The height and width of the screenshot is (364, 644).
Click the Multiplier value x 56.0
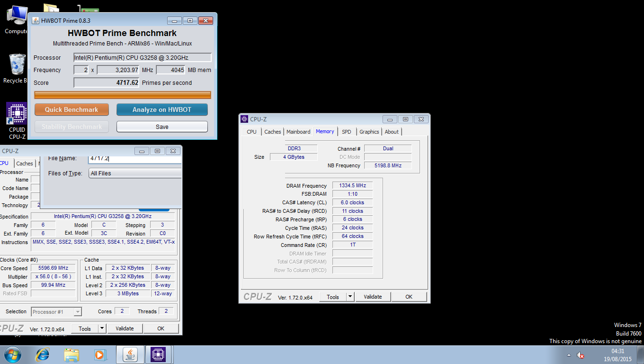coord(53,276)
